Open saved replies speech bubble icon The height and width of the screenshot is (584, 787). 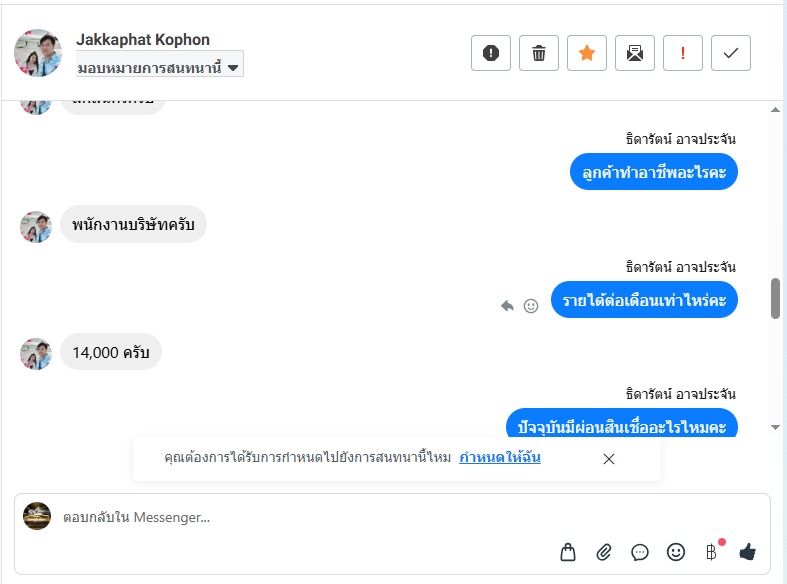(x=640, y=552)
